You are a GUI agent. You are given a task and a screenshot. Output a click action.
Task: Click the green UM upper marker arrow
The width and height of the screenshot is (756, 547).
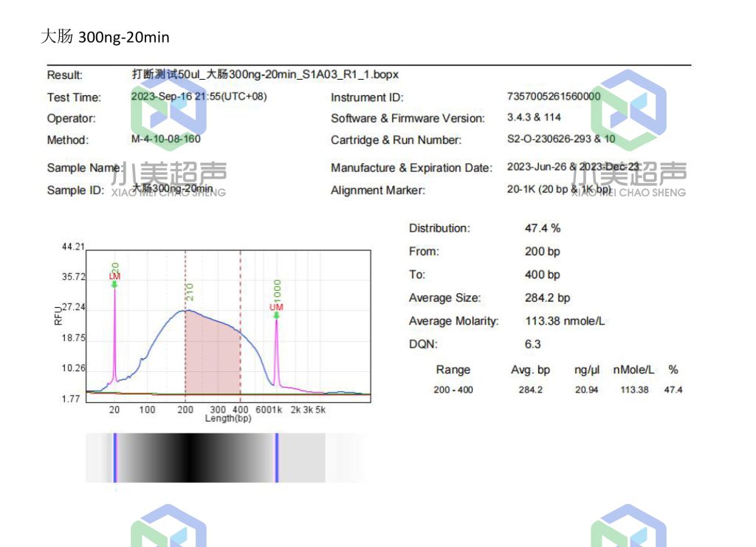pyautogui.click(x=276, y=315)
